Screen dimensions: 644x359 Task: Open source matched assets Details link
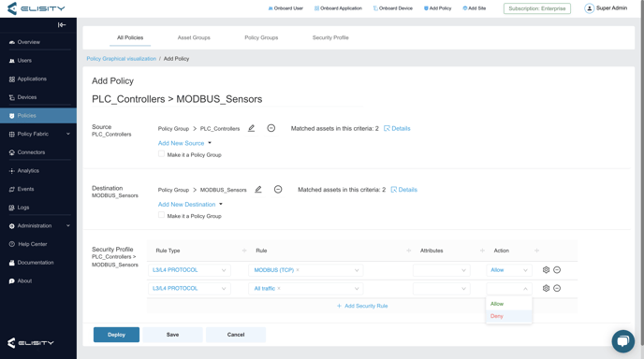coord(397,128)
